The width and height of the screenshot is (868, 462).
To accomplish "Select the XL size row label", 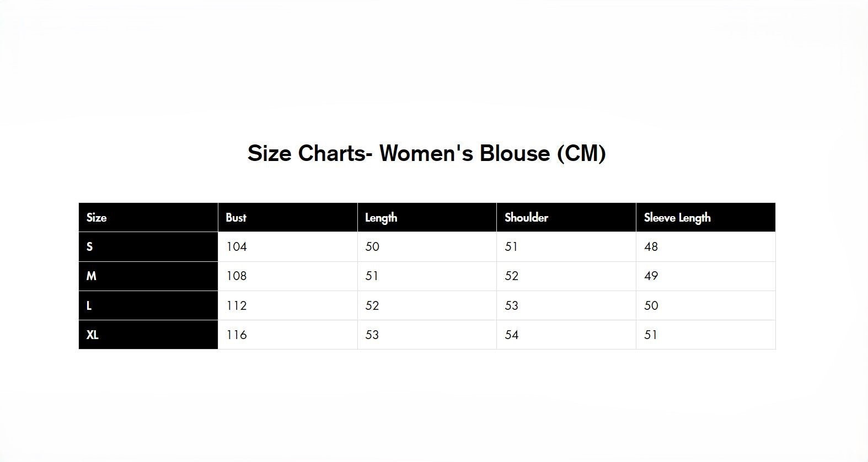I will click(93, 335).
